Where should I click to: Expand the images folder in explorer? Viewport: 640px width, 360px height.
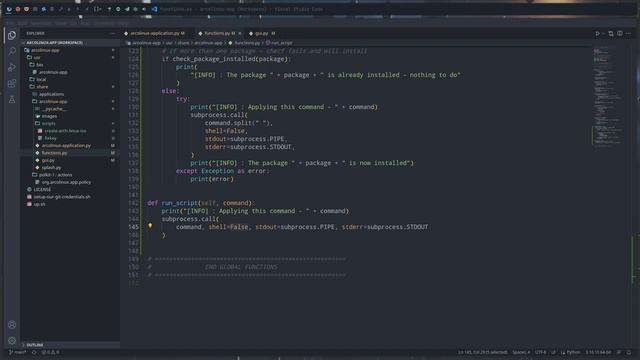click(x=71, y=116)
